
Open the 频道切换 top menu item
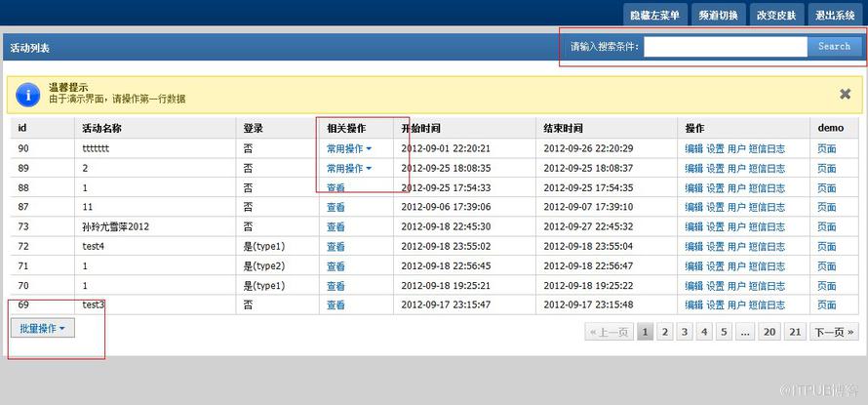click(718, 15)
